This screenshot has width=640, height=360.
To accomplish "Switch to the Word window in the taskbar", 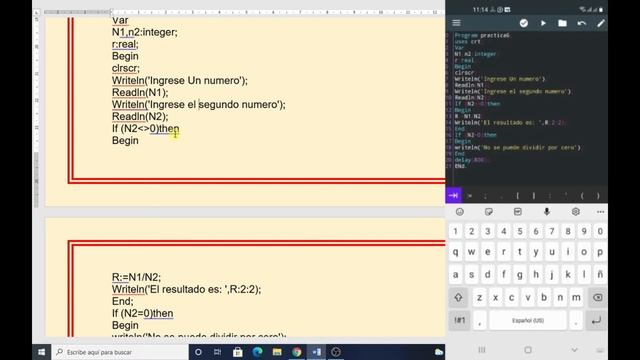I will (316, 352).
